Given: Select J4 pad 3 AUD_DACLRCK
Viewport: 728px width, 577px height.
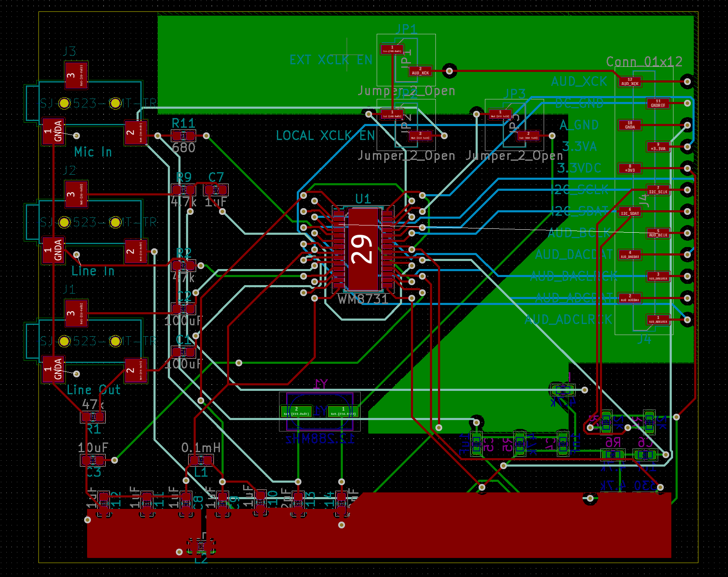Looking at the screenshot, I should tap(658, 276).
